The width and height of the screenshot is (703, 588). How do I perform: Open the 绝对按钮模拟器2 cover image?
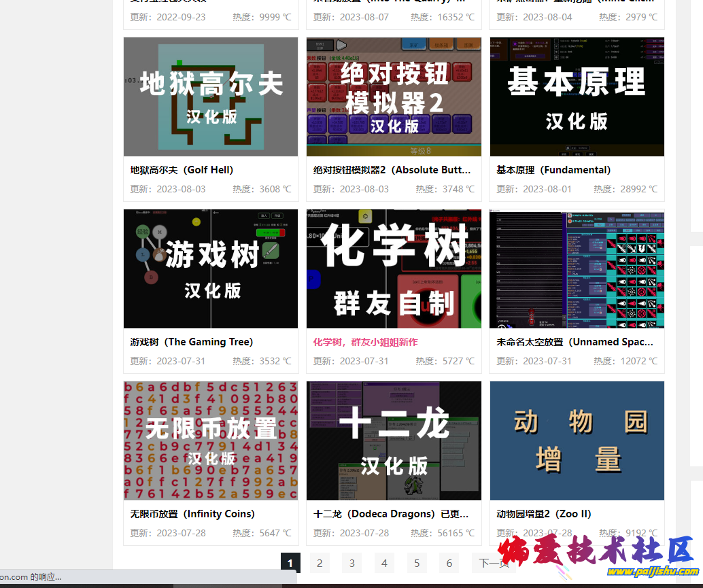pyautogui.click(x=394, y=97)
